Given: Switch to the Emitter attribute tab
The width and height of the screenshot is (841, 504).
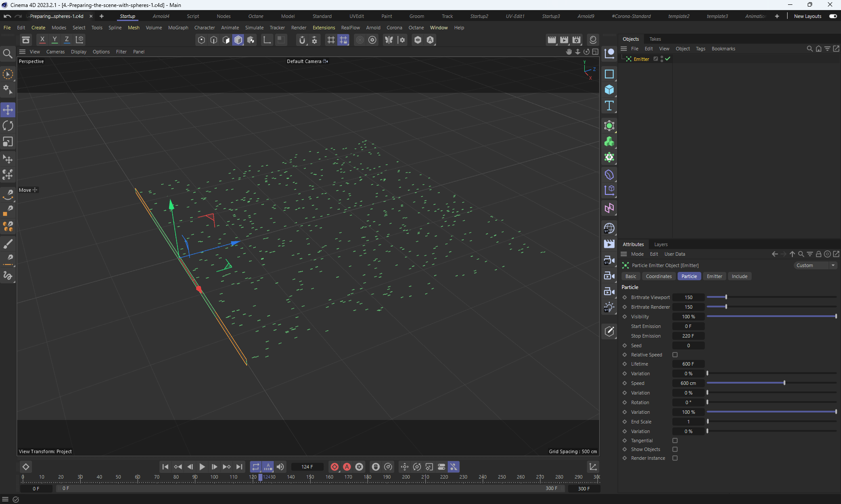Looking at the screenshot, I should pyautogui.click(x=714, y=276).
